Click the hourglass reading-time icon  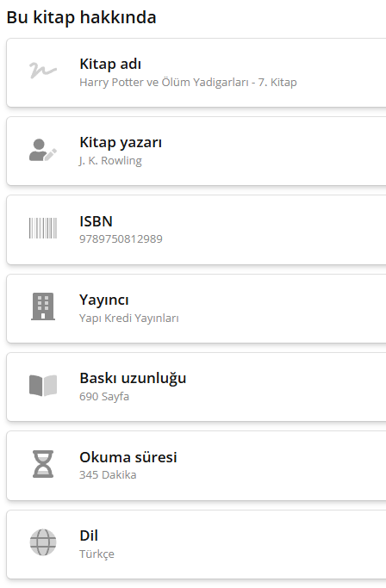pos(43,464)
